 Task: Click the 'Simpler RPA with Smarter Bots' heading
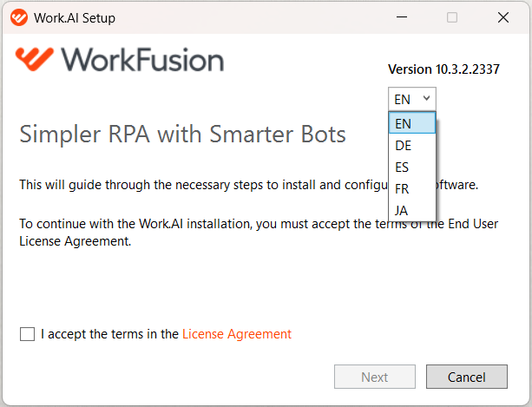click(x=182, y=135)
